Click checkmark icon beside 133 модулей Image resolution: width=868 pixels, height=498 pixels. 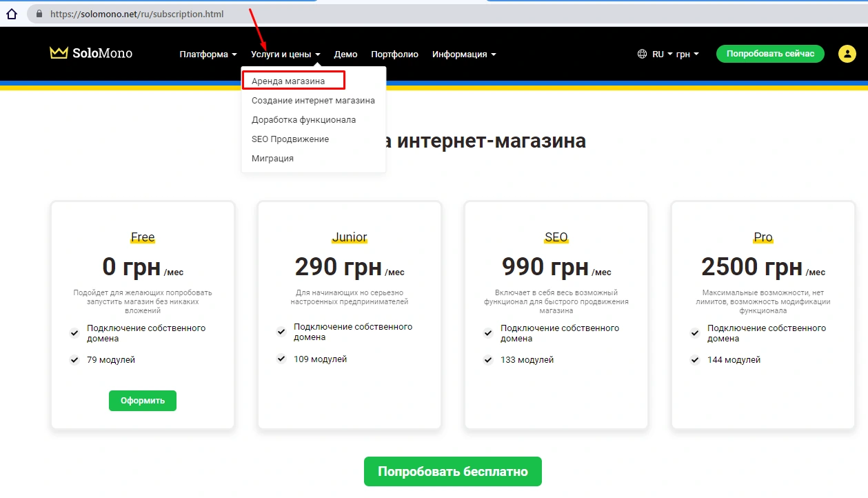[488, 360]
